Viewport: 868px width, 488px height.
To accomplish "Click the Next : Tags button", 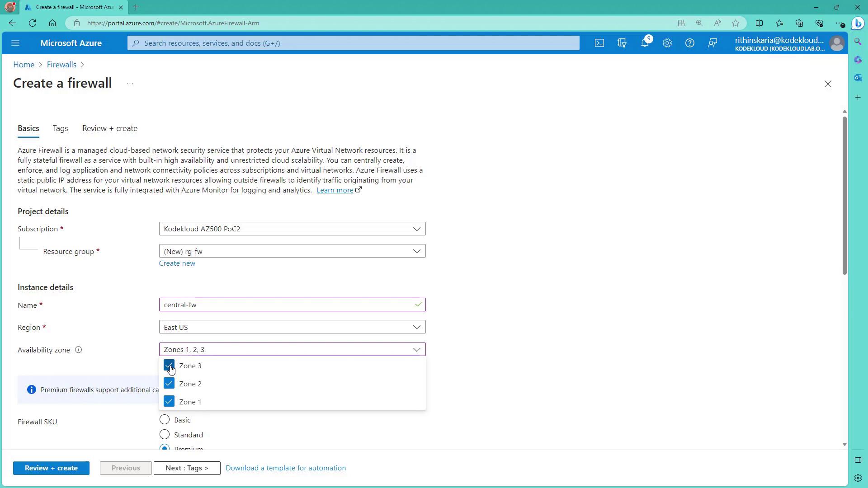I will coord(187,468).
